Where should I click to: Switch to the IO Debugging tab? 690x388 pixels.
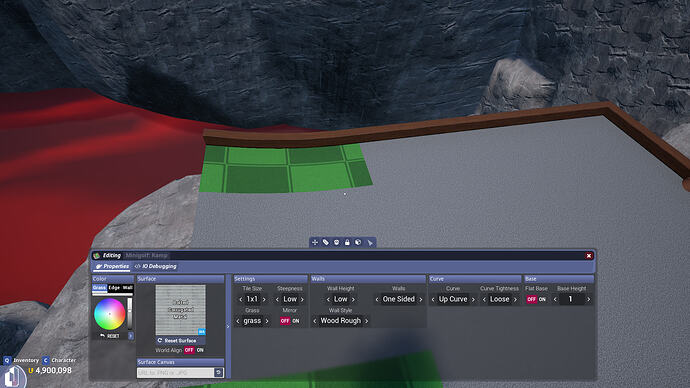pos(155,266)
